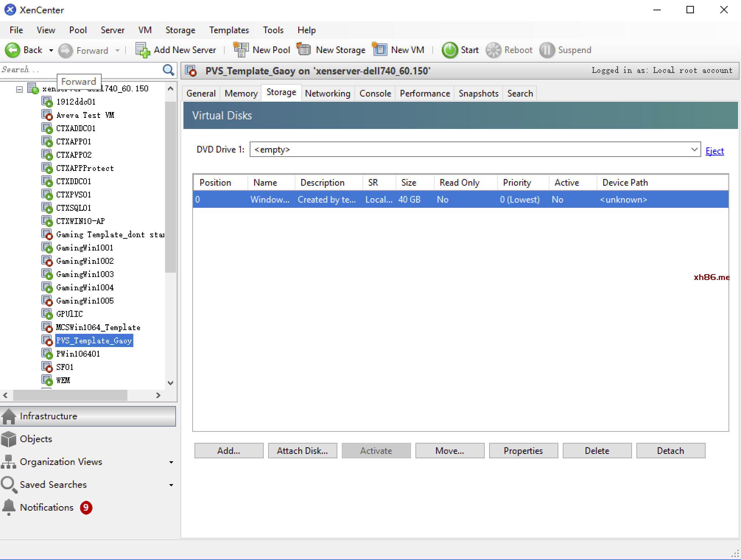Switch to the Performance tab
Image resolution: width=741 pixels, height=560 pixels.
(424, 93)
